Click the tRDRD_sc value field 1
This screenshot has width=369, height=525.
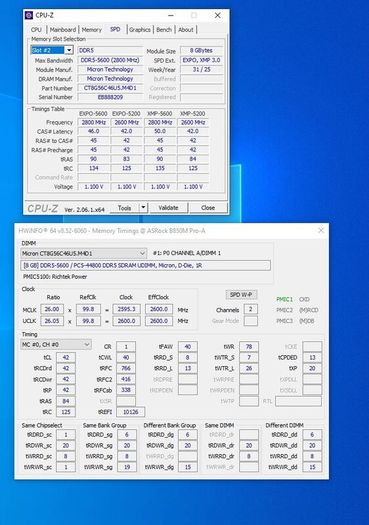(x=66, y=435)
